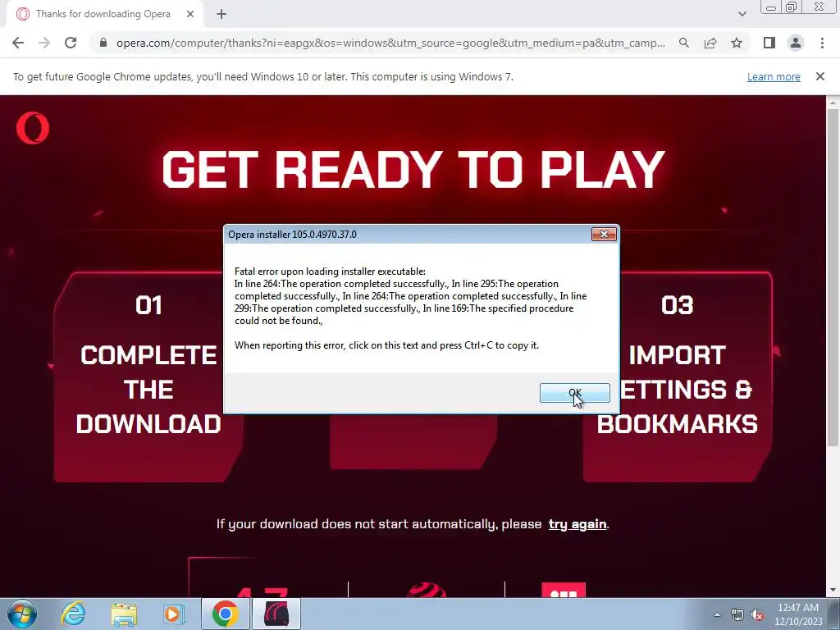The height and width of the screenshot is (630, 840).
Task: Open a new tab with the plus button
Action: [x=221, y=14]
